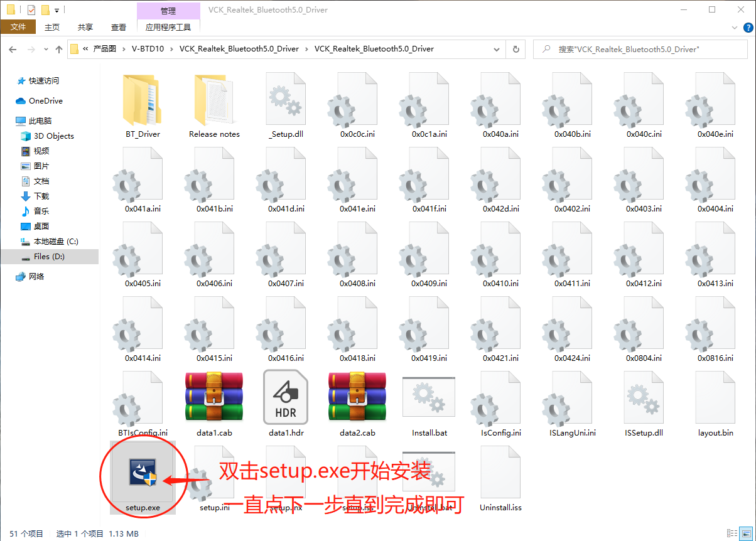Navigate to 产品图 in breadcrumb
The width and height of the screenshot is (756, 541).
105,49
